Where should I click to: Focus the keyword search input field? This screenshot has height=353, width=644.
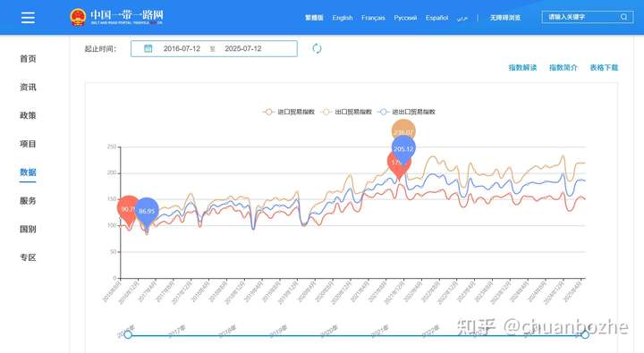tap(582, 17)
